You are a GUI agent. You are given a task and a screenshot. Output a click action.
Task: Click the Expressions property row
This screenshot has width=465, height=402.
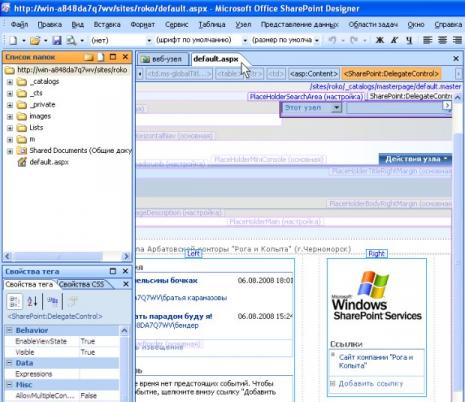coord(62,374)
